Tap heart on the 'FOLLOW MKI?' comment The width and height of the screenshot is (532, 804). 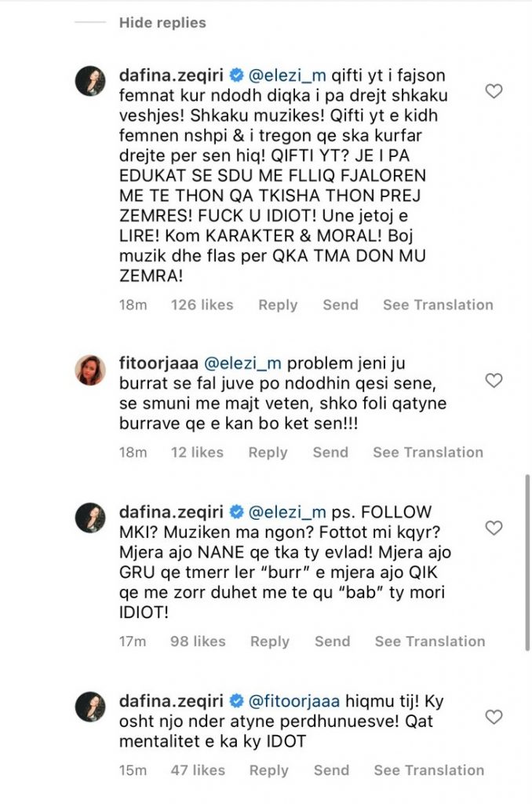[493, 528]
